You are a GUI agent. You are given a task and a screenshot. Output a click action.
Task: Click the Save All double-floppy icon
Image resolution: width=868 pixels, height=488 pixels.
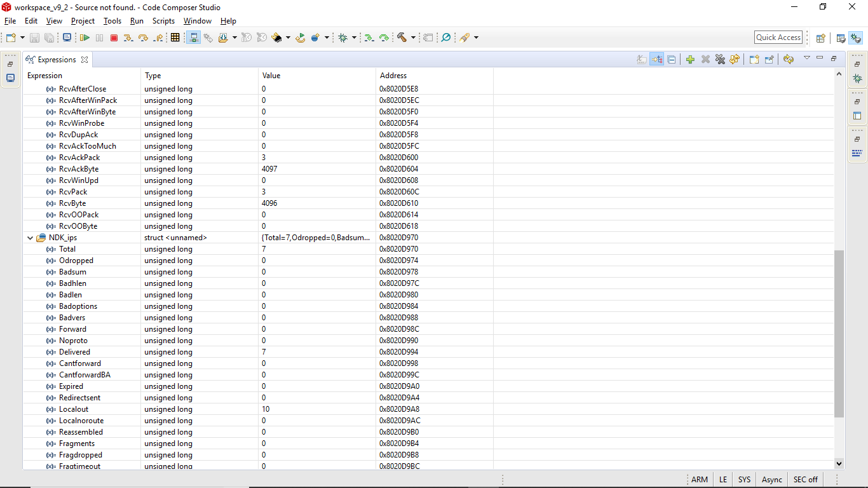point(49,38)
